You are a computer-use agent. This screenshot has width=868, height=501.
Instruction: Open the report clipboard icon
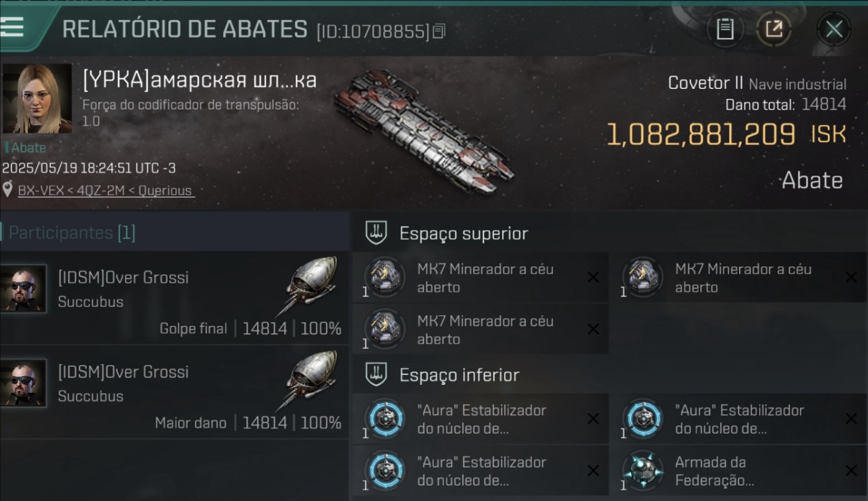coord(725,29)
